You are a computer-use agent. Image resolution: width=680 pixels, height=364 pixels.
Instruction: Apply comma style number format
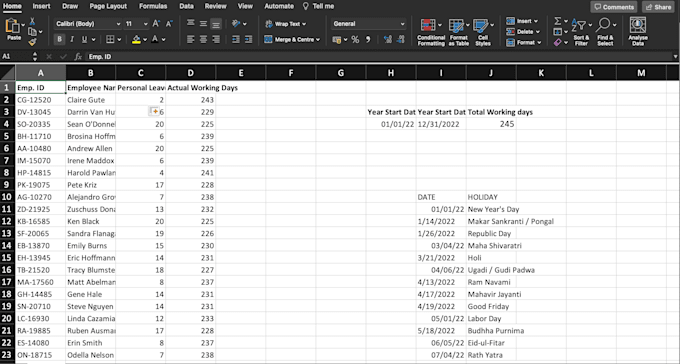368,39
